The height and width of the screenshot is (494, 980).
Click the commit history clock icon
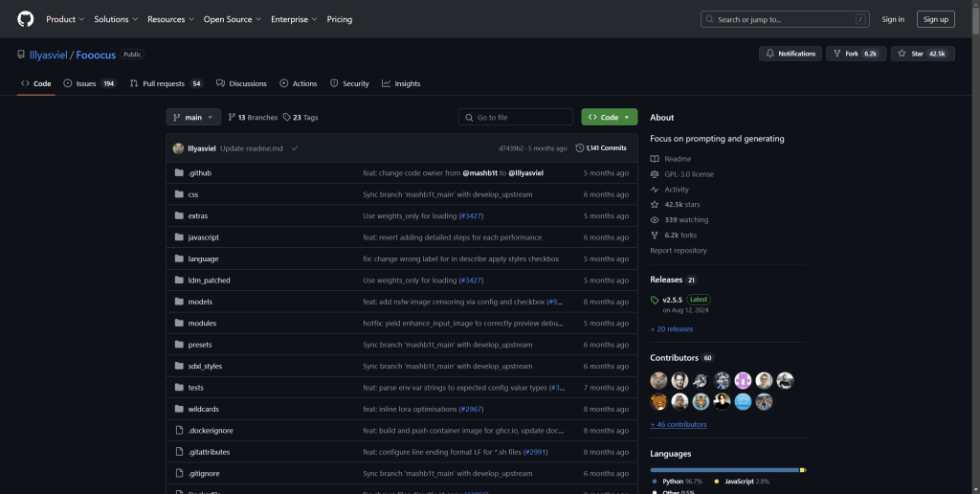[580, 148]
